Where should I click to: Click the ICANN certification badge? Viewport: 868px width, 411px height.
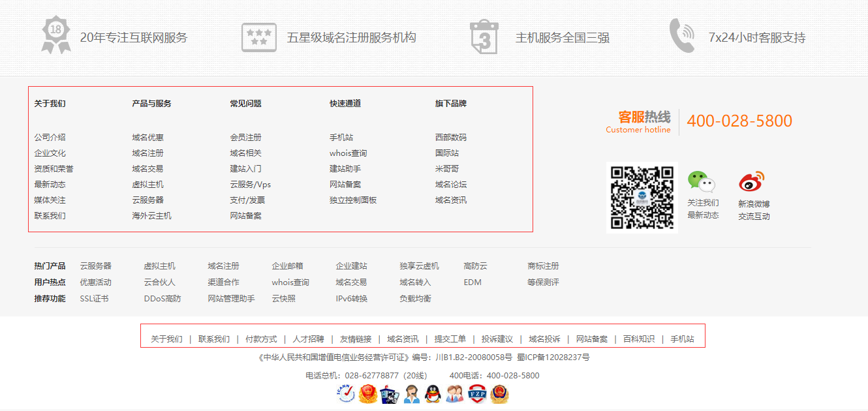pos(346,393)
